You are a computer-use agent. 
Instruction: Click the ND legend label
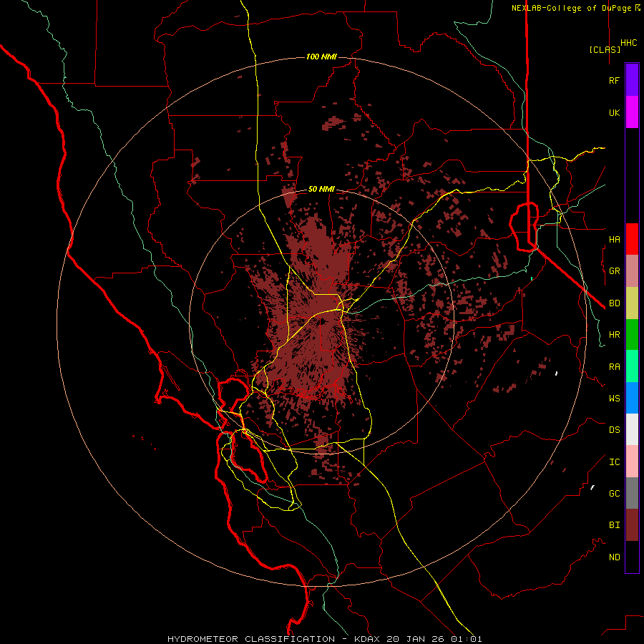click(x=614, y=557)
